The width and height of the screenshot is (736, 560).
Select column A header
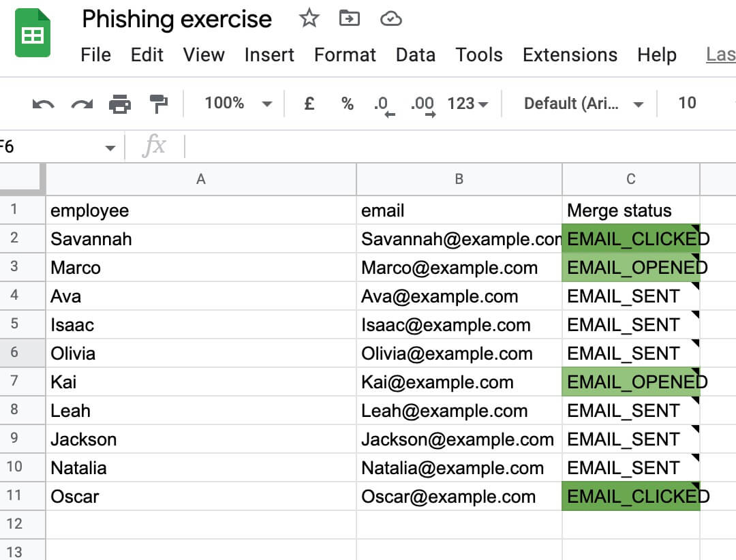click(201, 179)
